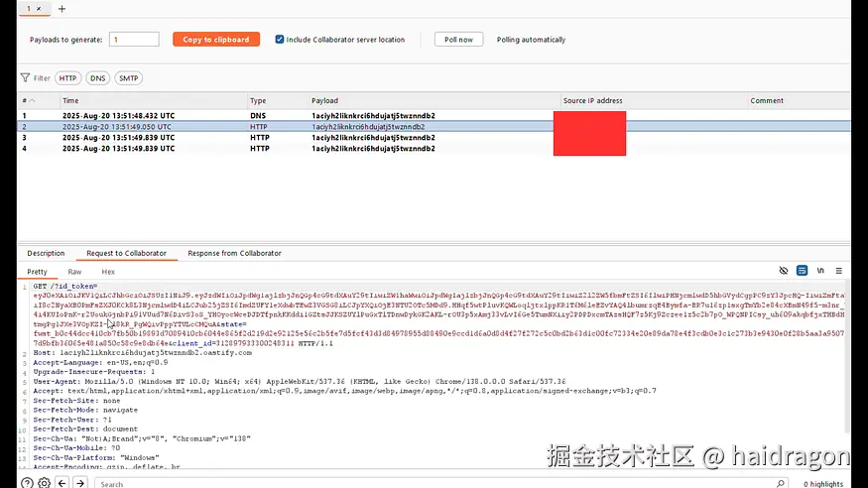
Task: Open the help question mark icon
Action: 27,483
